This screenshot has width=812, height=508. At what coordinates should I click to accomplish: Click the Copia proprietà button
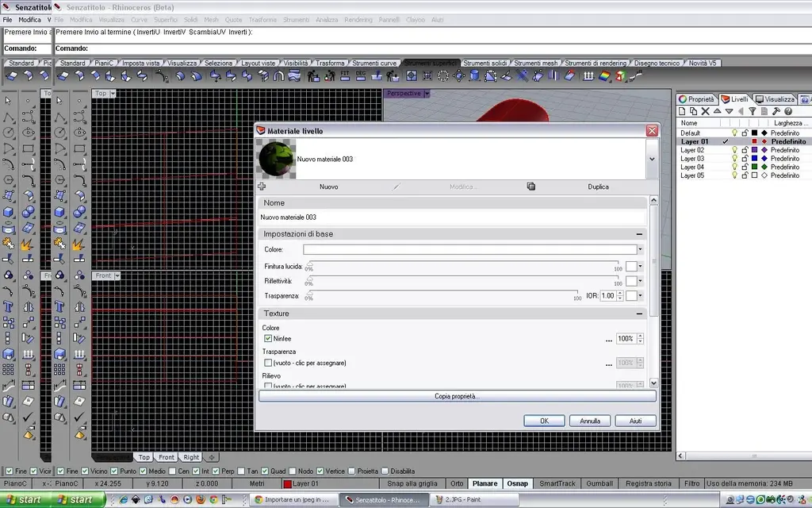[x=456, y=396]
